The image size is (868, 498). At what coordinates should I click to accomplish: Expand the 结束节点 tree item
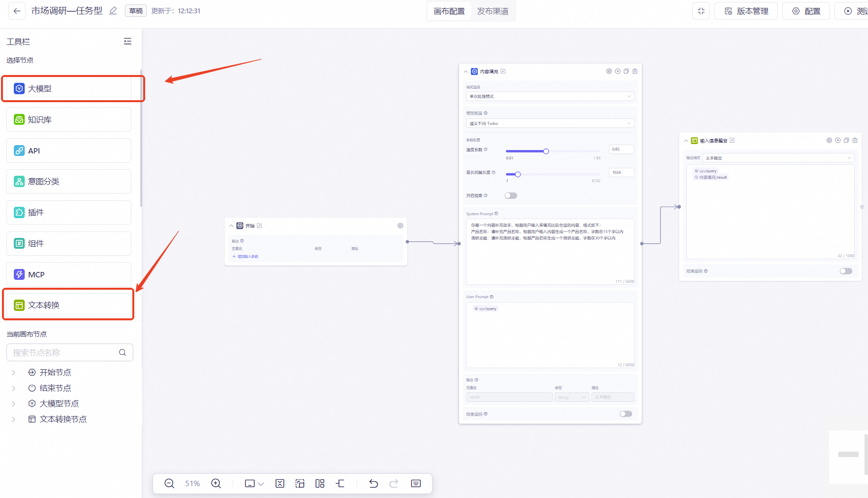click(14, 388)
